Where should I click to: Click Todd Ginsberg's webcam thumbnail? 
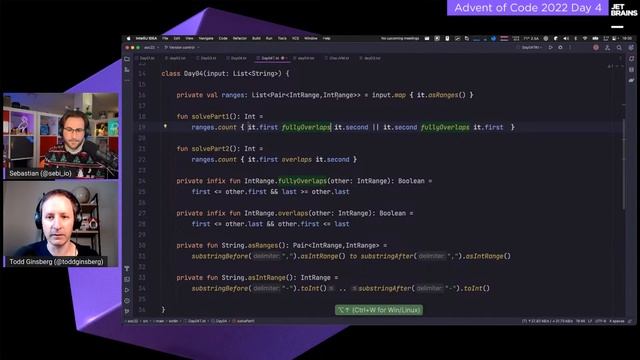tap(61, 224)
